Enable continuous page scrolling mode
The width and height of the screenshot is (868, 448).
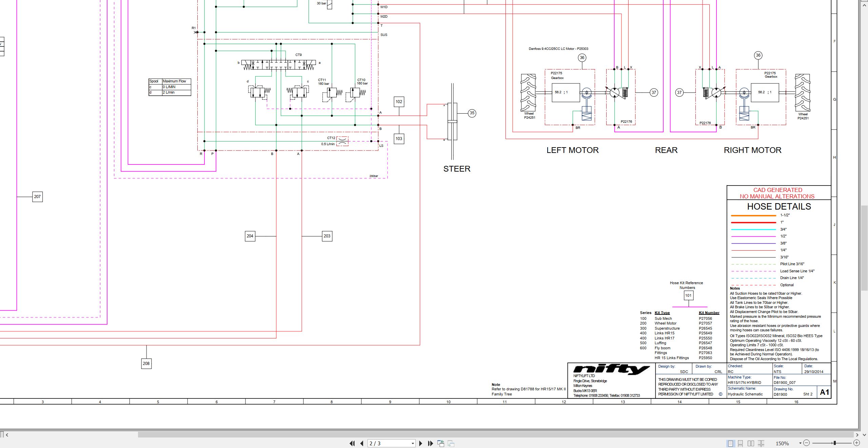741,443
